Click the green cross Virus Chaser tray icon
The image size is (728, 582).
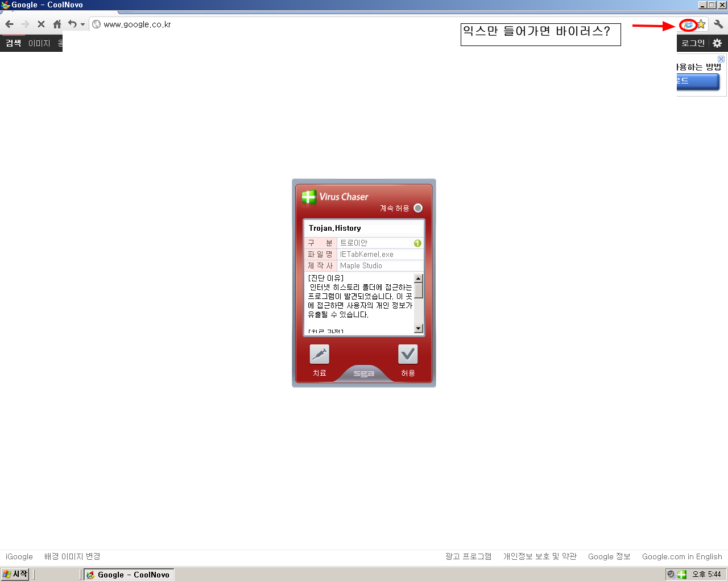tap(681, 575)
